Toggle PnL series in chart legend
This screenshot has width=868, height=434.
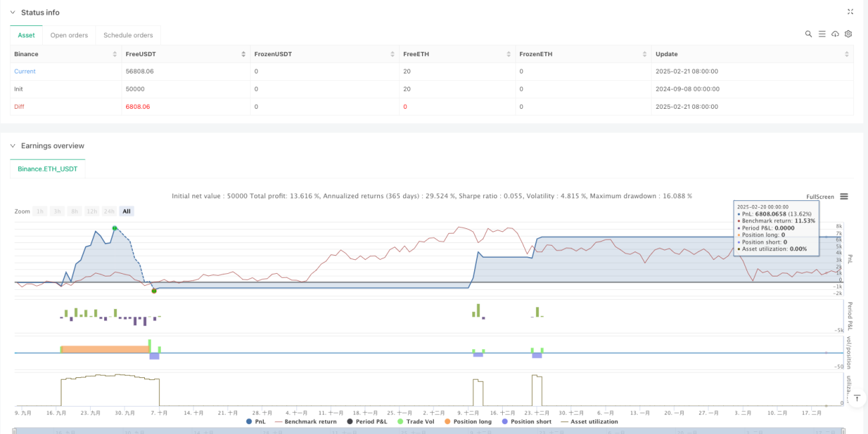pos(255,421)
